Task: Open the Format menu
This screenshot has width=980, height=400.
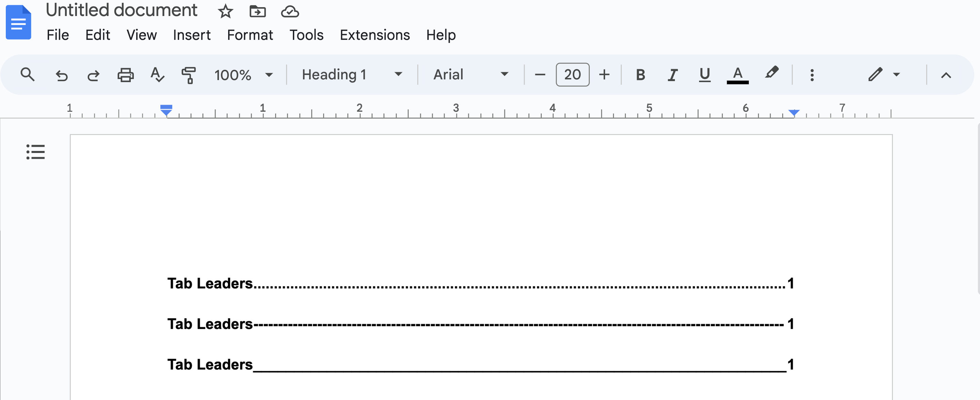Action: 250,34
